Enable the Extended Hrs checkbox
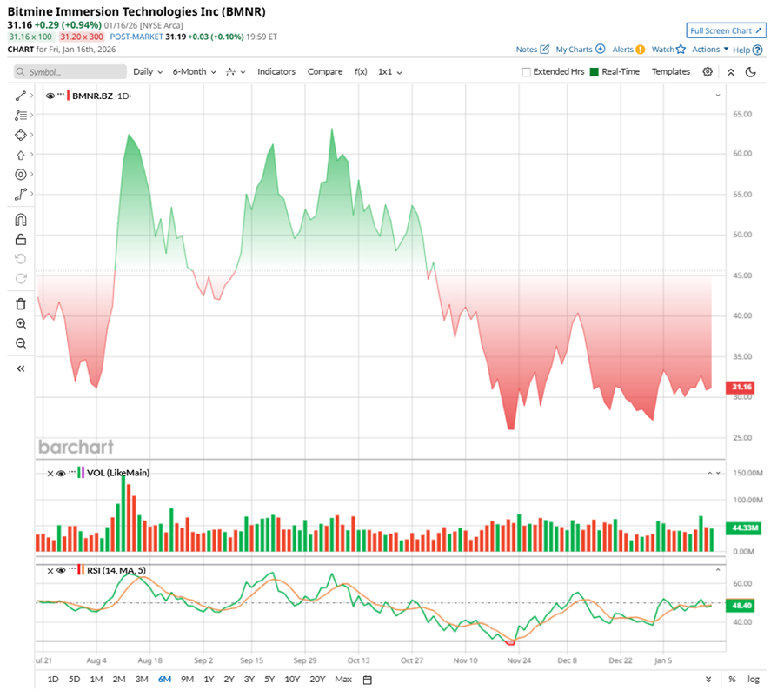The width and height of the screenshot is (784, 697). coord(528,71)
